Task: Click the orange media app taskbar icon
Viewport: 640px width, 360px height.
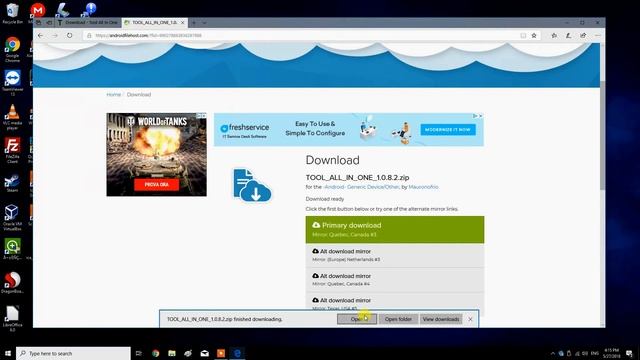Action: pyautogui.click(x=221, y=353)
